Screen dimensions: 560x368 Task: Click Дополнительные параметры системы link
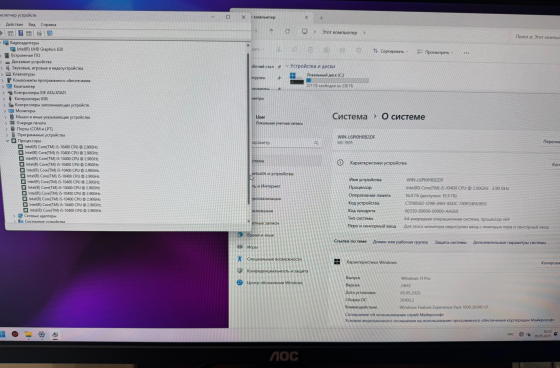point(509,243)
